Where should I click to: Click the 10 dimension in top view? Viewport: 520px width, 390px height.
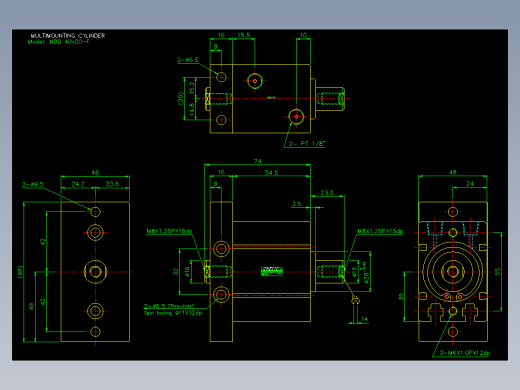[303, 35]
